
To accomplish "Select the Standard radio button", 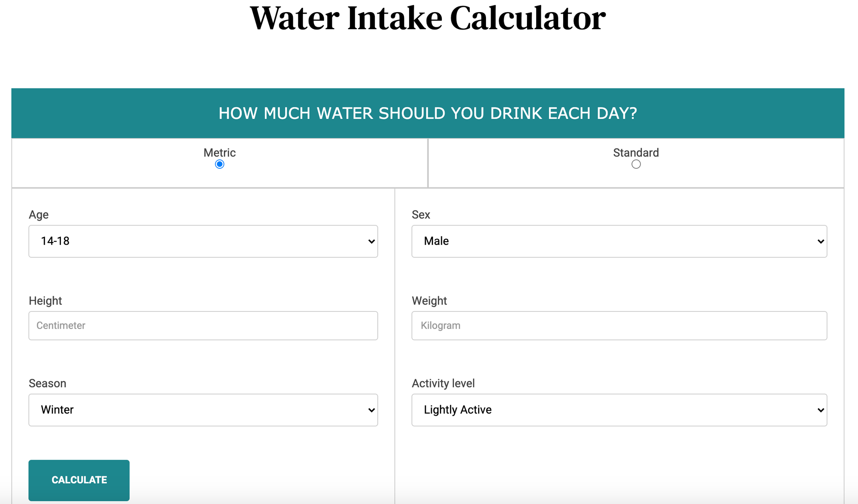I will 636,164.
